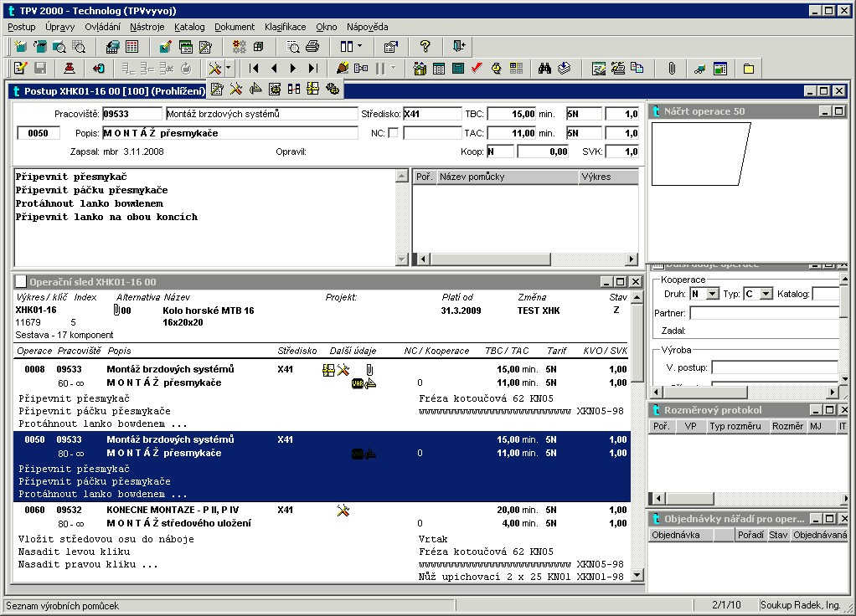Screen dimensions: 856x616
Task: Click the TBC value field 15,00
Action: (x=512, y=114)
